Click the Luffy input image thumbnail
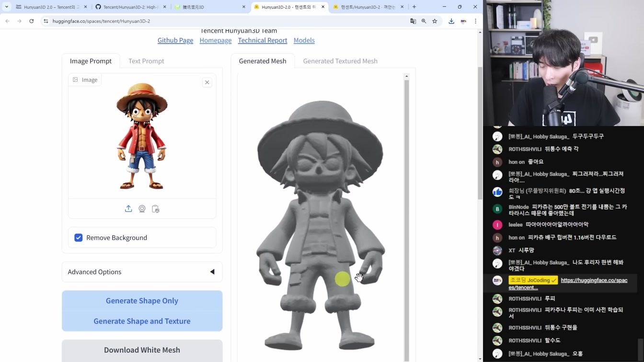The image size is (644, 362). point(142,136)
